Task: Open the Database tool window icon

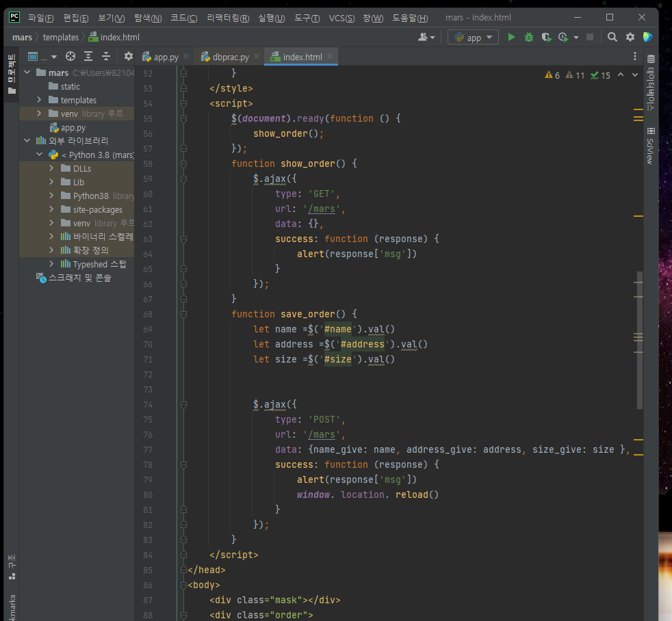Action: tap(651, 83)
